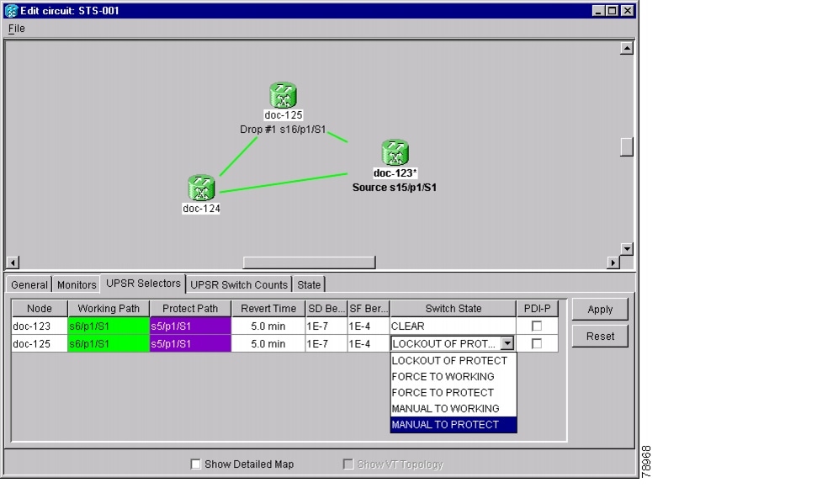The height and width of the screenshot is (504, 833).
Task: Click the vertical scrollbar thumb of the map
Action: [627, 146]
